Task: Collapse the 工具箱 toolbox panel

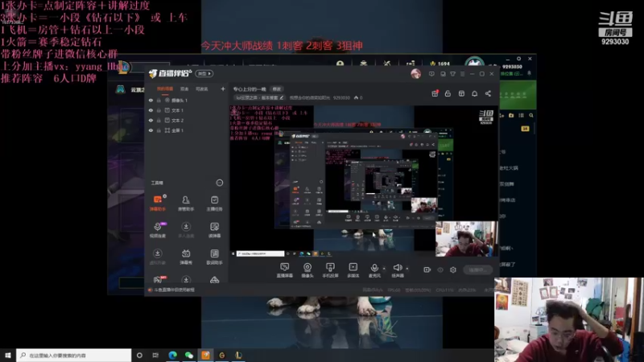Action: click(219, 183)
